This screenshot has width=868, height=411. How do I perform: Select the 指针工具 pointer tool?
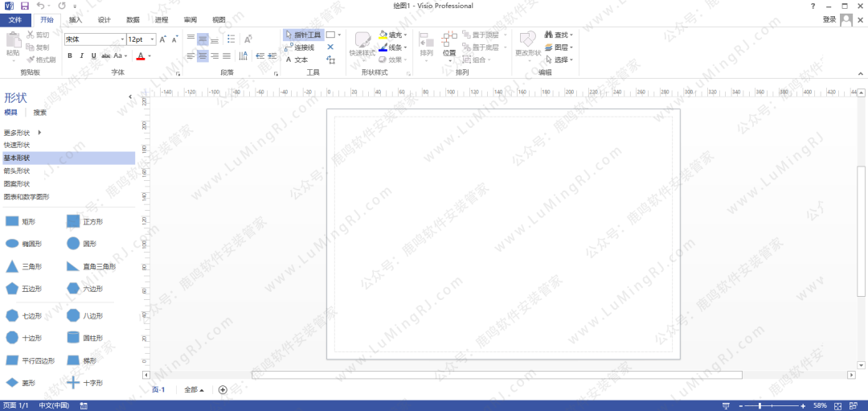(x=302, y=35)
